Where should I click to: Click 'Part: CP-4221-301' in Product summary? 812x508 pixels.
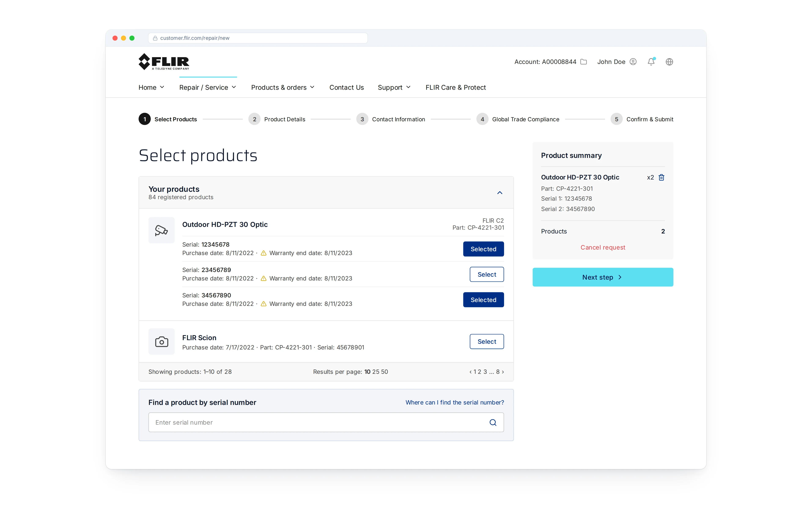[x=567, y=189]
